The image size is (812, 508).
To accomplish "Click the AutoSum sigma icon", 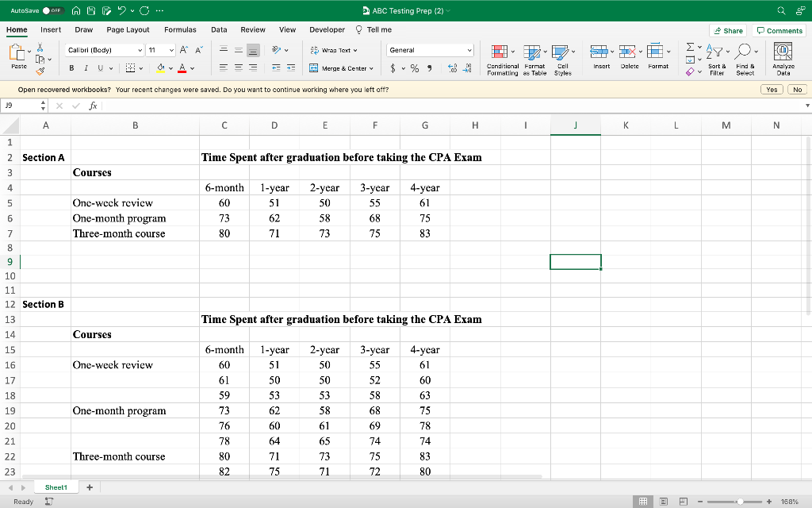I will pyautogui.click(x=691, y=47).
